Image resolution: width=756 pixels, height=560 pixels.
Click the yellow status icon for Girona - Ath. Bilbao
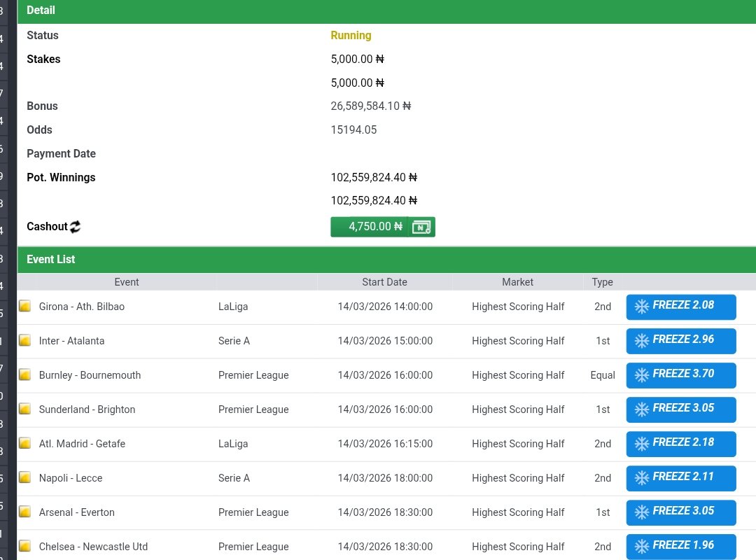(24, 306)
